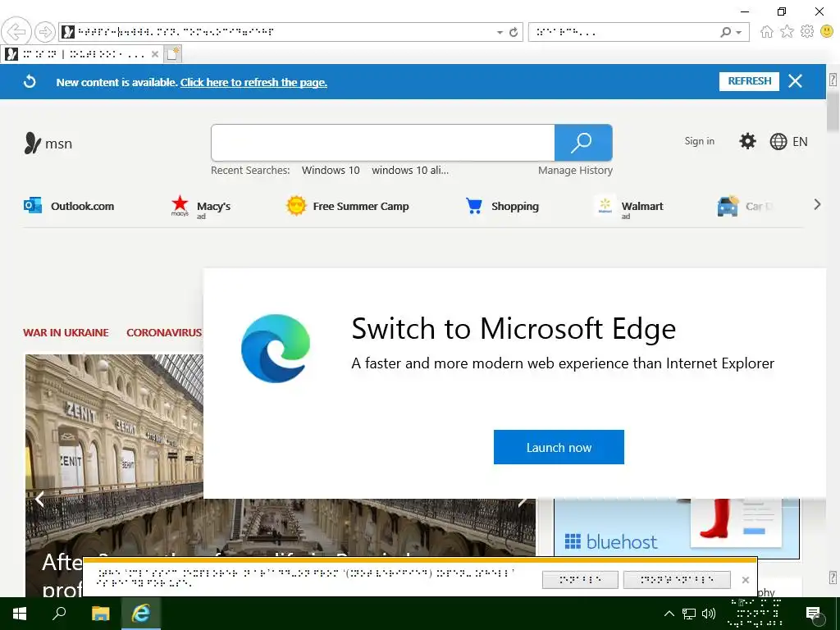The height and width of the screenshot is (630, 840).
Task: Open the Action Center notifications icon
Action: tap(813, 614)
